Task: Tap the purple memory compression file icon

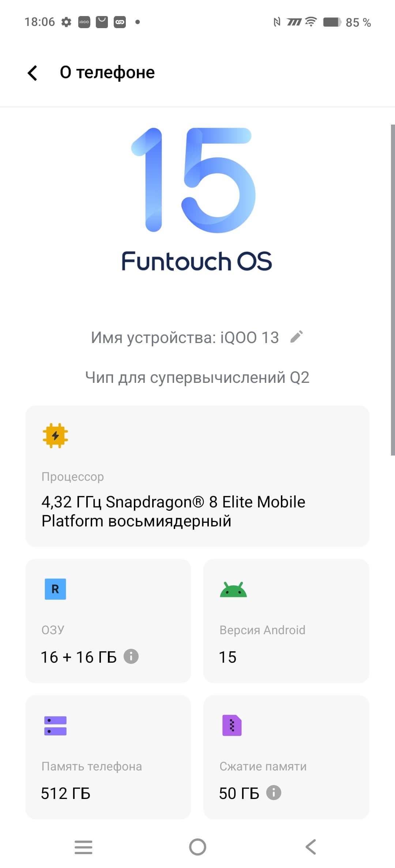Action: 232,725
